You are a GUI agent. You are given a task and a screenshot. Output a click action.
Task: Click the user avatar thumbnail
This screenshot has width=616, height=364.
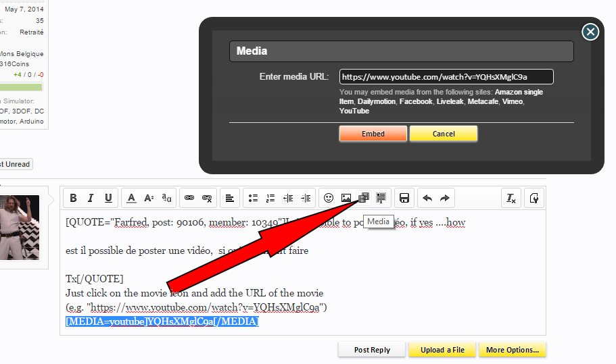[20, 228]
